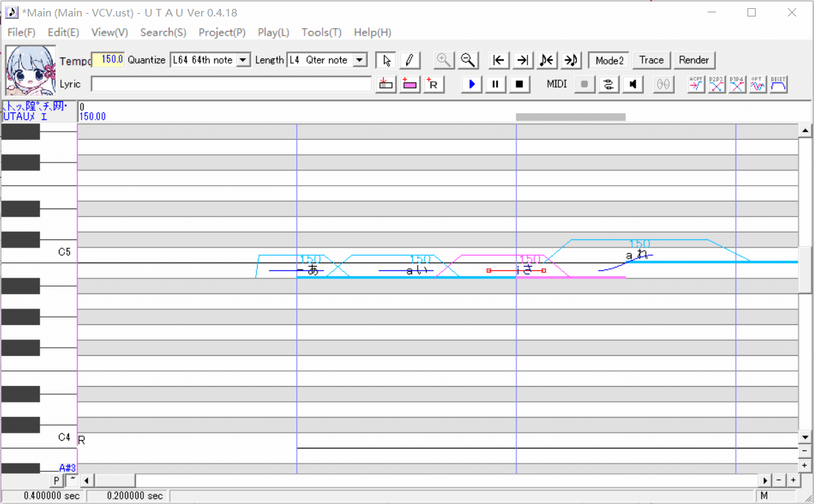Open the Quantize dropdown
The height and width of the screenshot is (504, 814).
(x=243, y=60)
